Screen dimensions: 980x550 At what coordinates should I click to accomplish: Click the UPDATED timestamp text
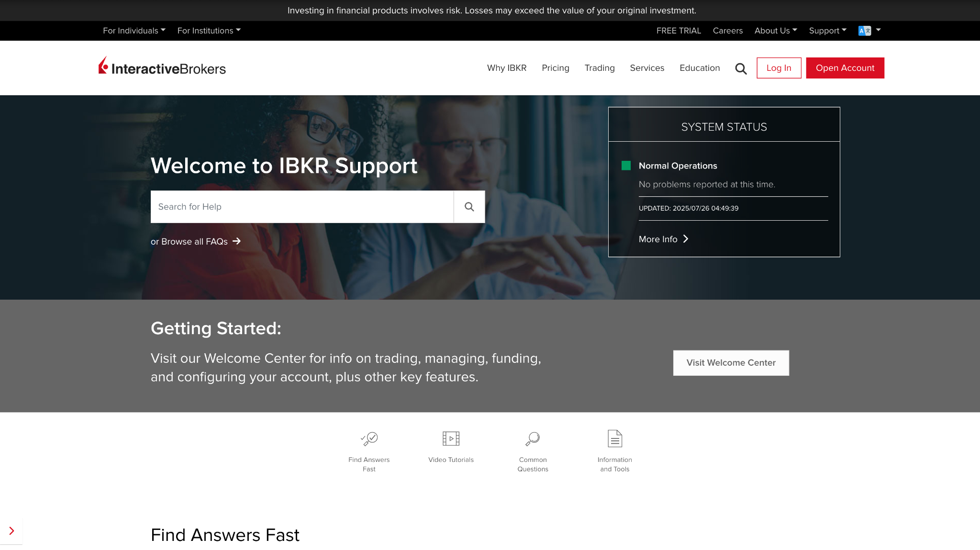pos(689,208)
